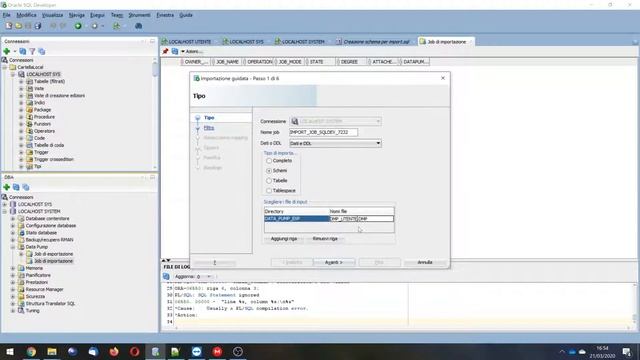Click green plus New Connection in Connessioni panel

click(x=7, y=51)
